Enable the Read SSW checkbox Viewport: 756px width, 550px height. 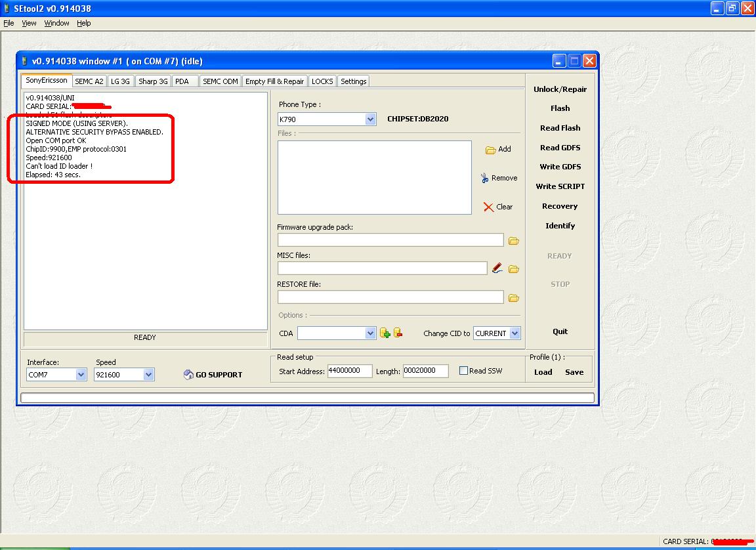(463, 371)
